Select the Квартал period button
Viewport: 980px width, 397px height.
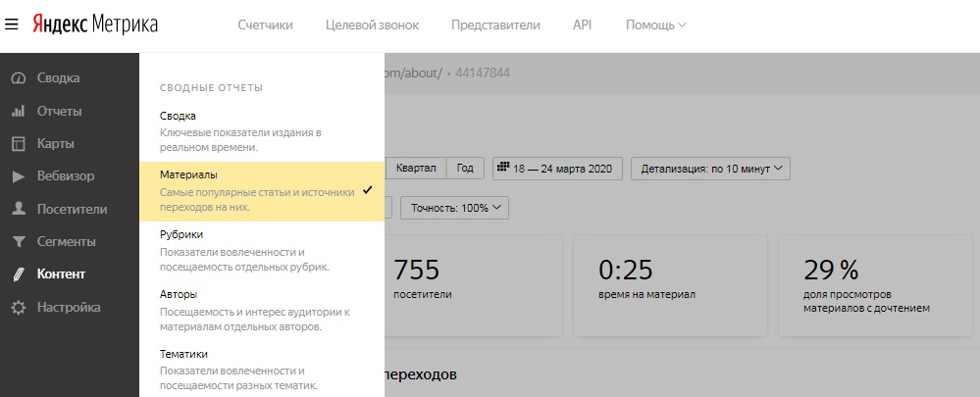click(x=416, y=168)
